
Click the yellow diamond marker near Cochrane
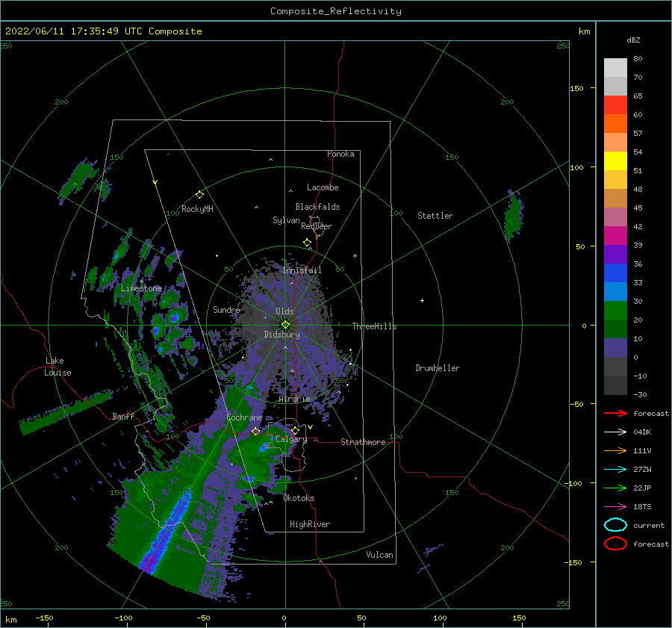click(255, 431)
